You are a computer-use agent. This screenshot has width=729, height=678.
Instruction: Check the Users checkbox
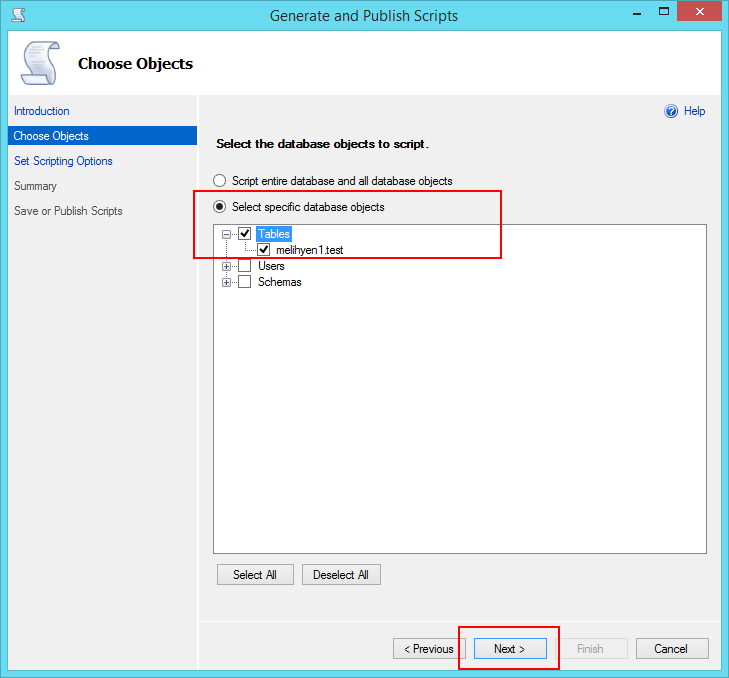(245, 266)
